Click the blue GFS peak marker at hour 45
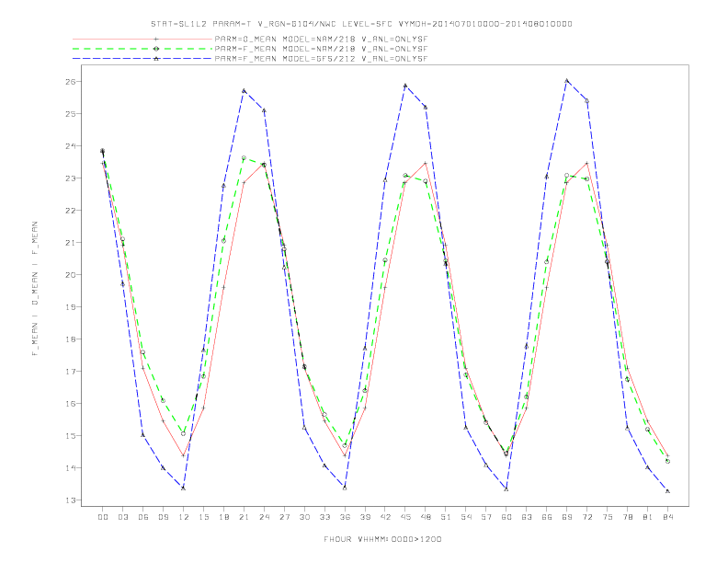Screen dimensions: 728x563 click(405, 86)
